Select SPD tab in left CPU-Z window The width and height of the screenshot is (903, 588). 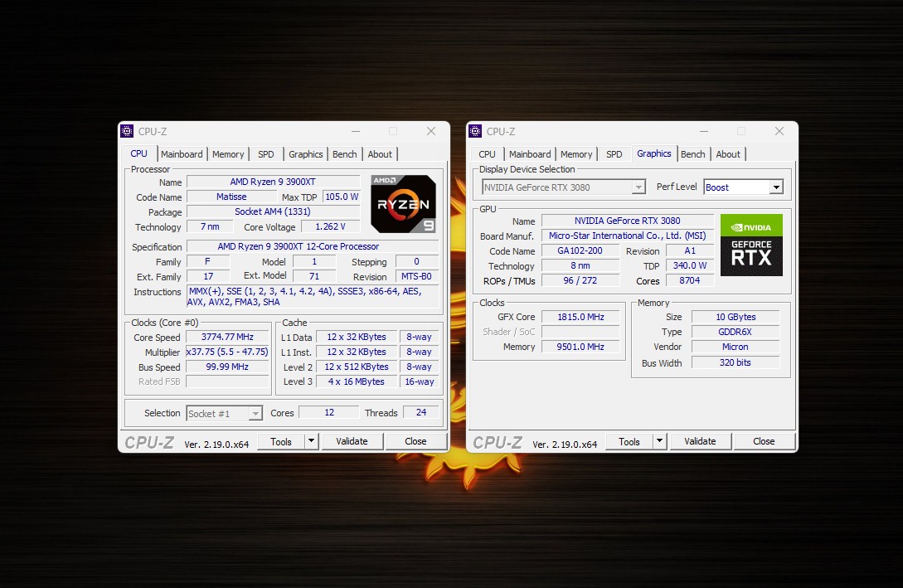tap(266, 154)
